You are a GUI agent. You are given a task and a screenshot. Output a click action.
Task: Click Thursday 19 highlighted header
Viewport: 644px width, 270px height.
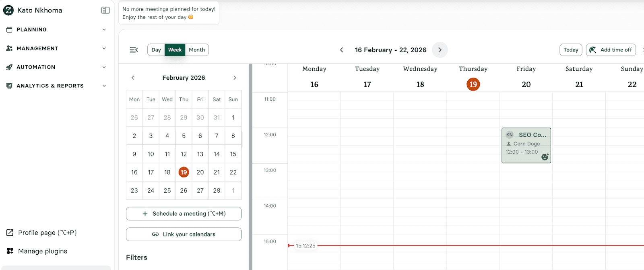coord(473,77)
